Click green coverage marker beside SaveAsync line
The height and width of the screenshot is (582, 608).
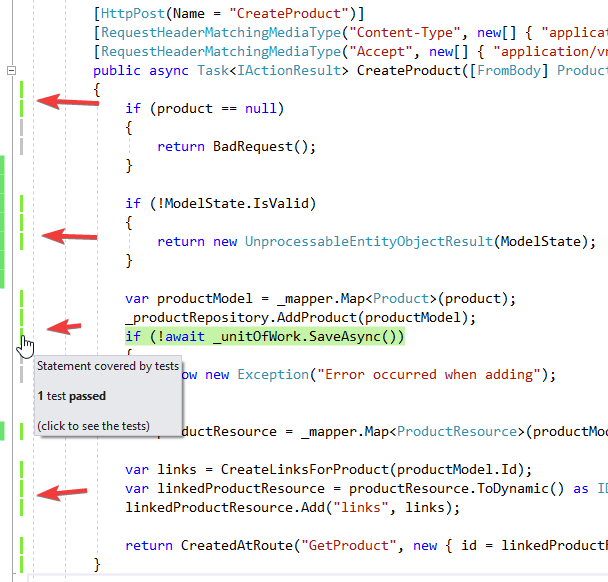click(22, 337)
